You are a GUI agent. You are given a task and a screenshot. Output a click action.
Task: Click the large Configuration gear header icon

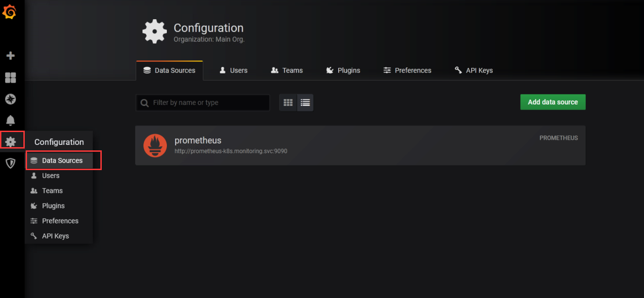click(154, 32)
